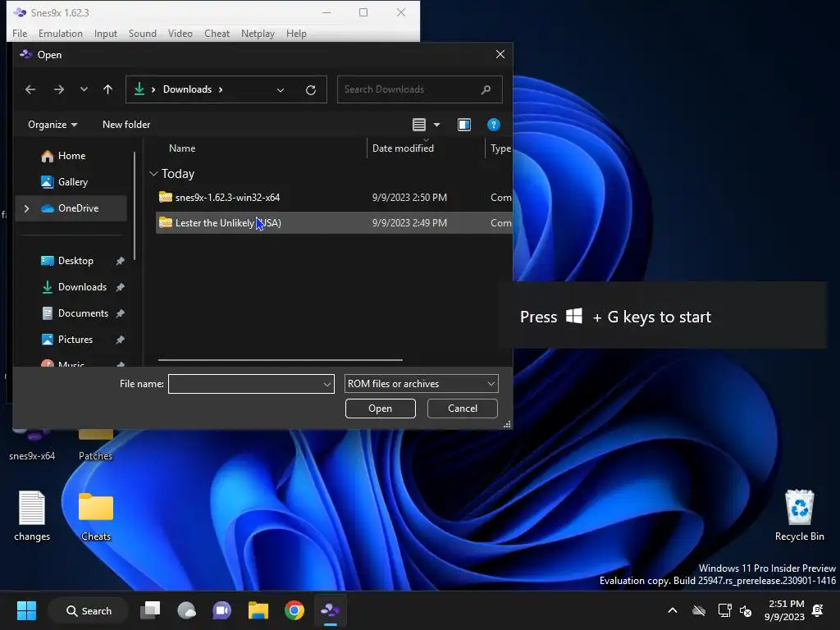Open volume muted tray icon

(x=745, y=610)
